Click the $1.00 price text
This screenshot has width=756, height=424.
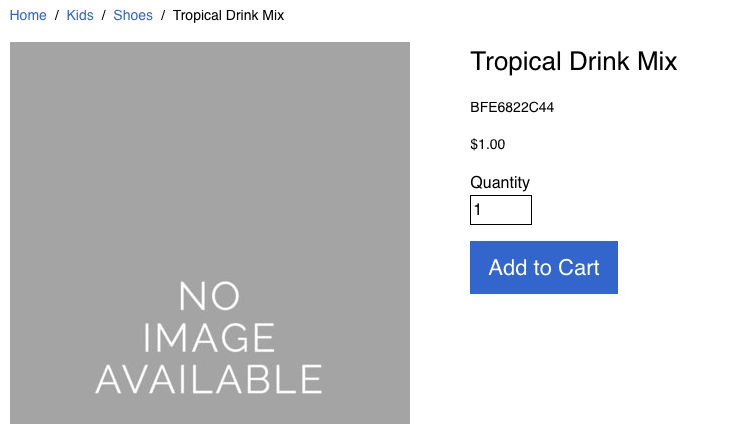(x=487, y=144)
